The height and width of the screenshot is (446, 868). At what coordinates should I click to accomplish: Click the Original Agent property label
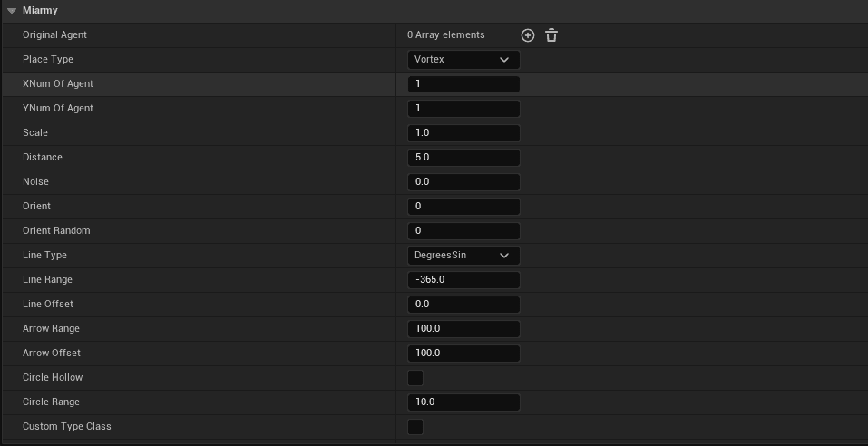click(x=54, y=35)
